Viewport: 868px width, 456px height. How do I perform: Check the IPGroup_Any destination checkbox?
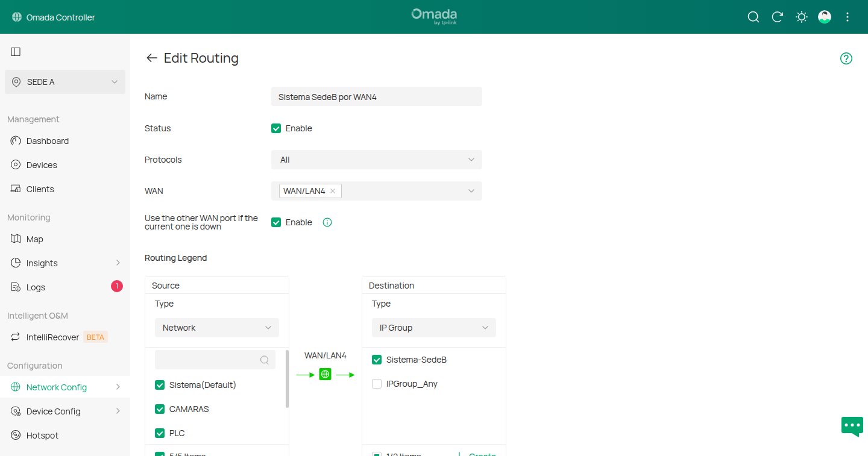click(377, 384)
